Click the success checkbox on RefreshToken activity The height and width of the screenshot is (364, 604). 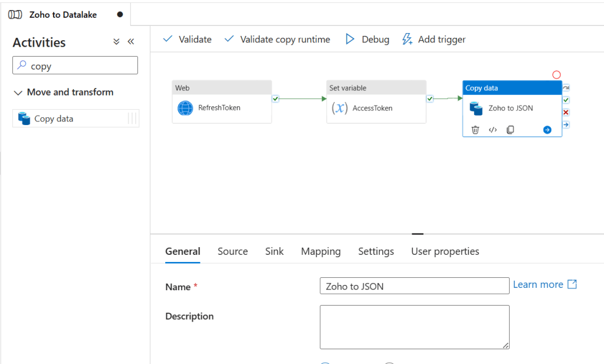click(275, 99)
